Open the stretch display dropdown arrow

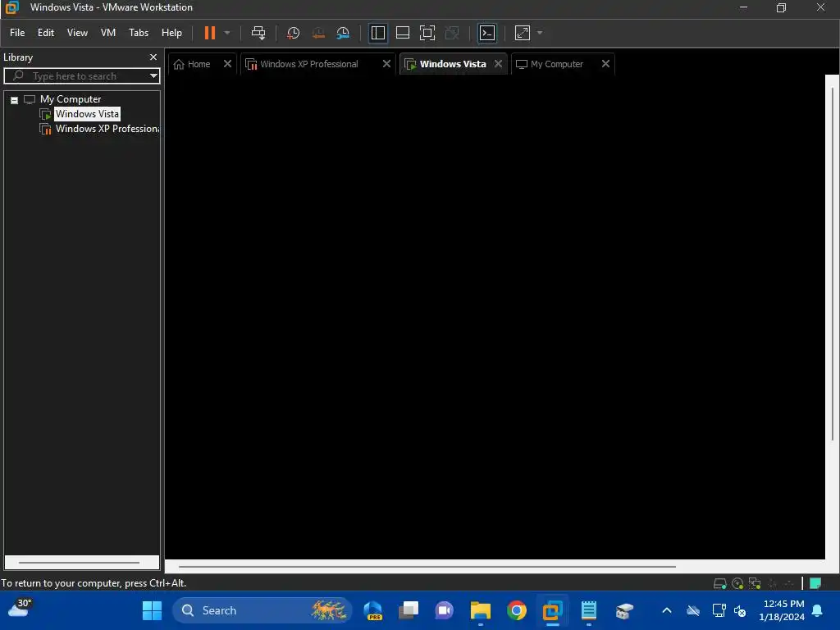pos(540,33)
